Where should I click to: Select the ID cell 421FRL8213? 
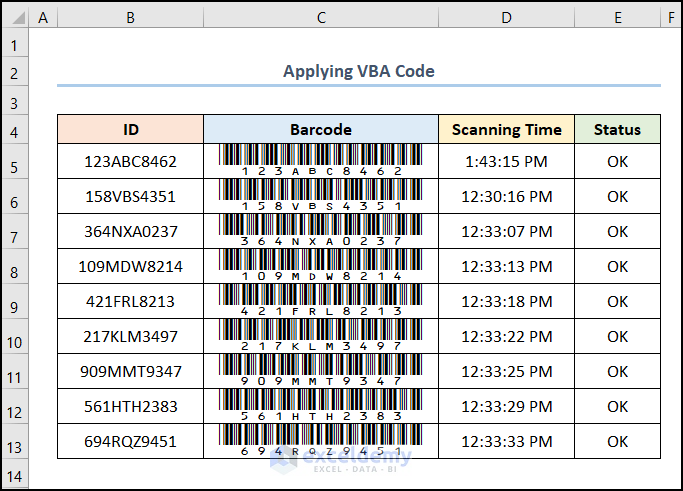pyautogui.click(x=131, y=301)
